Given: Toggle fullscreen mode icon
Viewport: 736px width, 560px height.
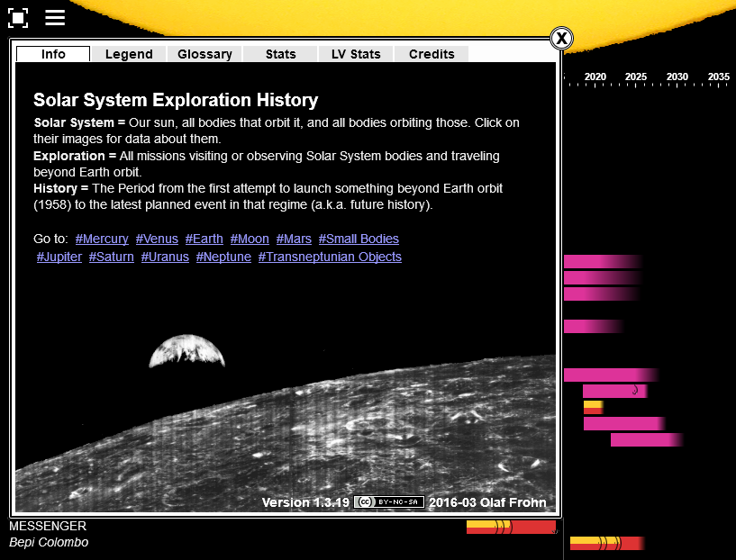Looking at the screenshot, I should click(18, 17).
